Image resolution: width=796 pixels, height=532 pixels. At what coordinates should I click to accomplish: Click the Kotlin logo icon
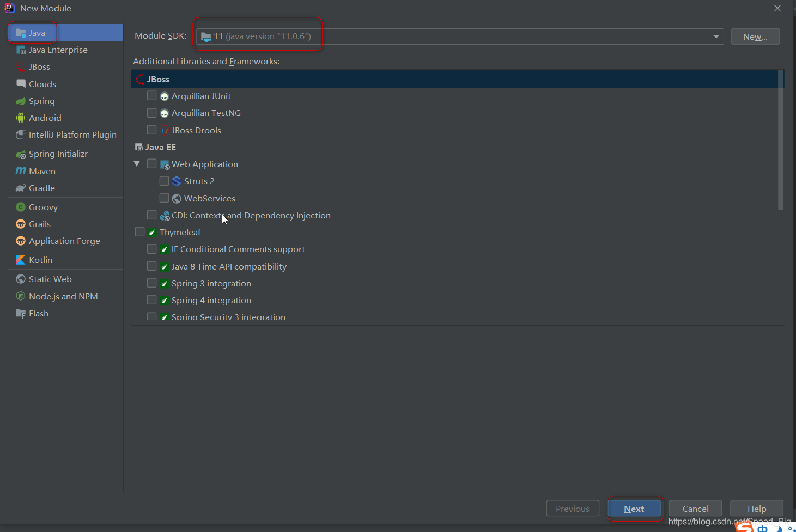21,260
